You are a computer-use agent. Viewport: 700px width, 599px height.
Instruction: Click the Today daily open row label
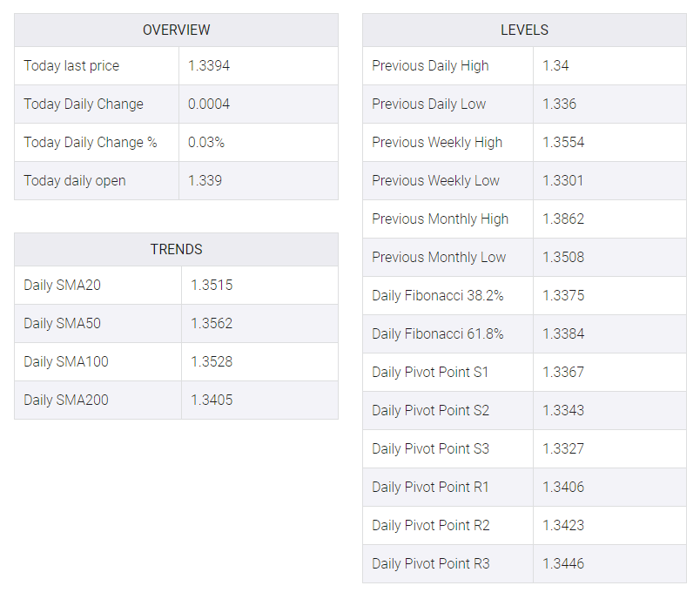pyautogui.click(x=75, y=181)
